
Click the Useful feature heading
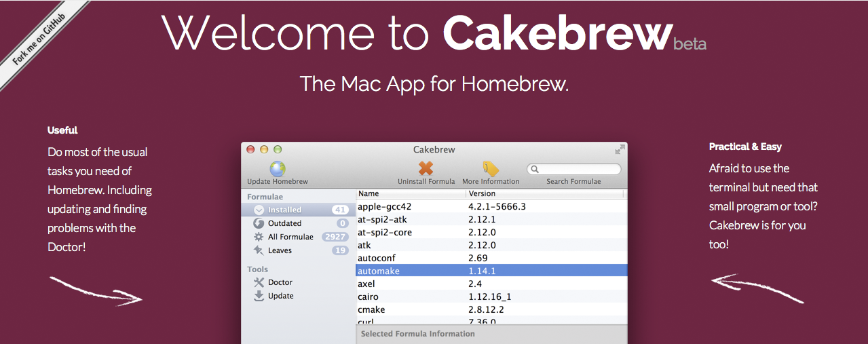click(62, 130)
